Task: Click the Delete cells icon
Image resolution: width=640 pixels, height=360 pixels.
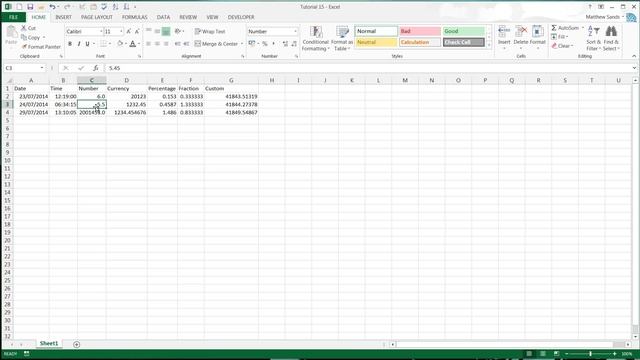Action: (521, 31)
